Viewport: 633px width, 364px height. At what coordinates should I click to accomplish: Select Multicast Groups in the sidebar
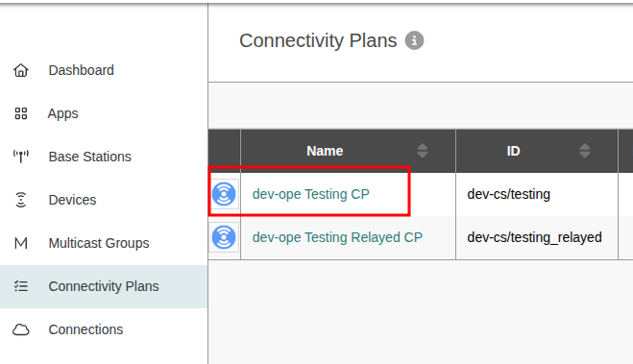(x=104, y=243)
